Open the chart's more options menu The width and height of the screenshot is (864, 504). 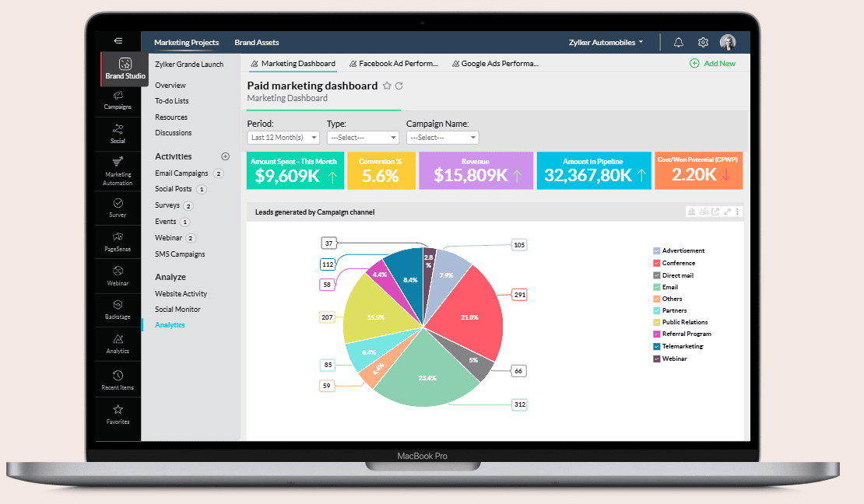point(737,212)
